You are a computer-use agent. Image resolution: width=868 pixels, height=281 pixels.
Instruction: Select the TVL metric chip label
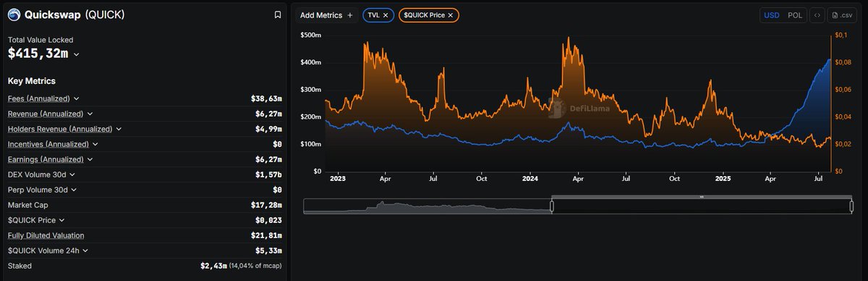pos(373,15)
